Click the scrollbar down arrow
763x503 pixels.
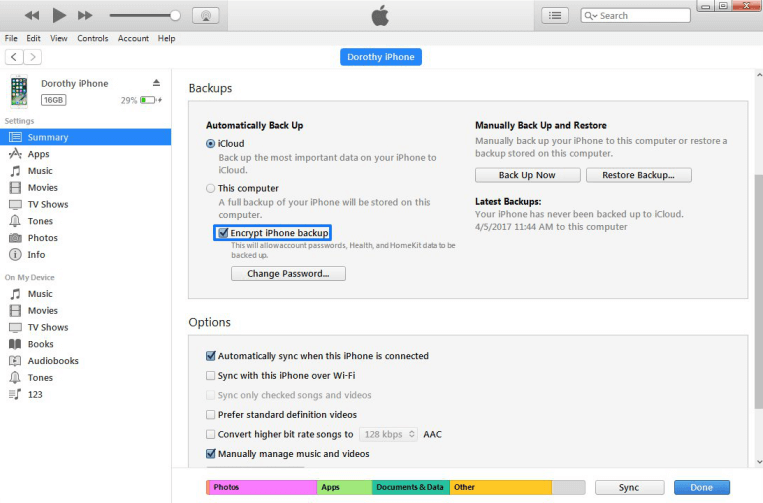click(759, 462)
